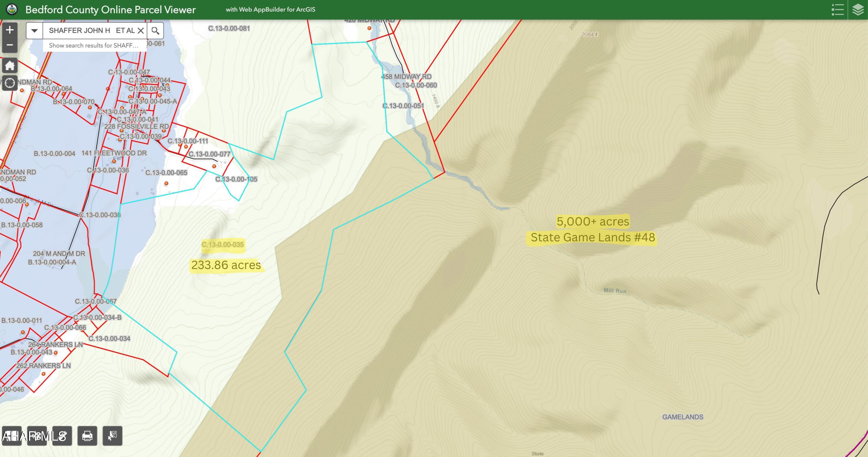Open the Legend list panel
The image size is (868, 457).
pyautogui.click(x=838, y=10)
